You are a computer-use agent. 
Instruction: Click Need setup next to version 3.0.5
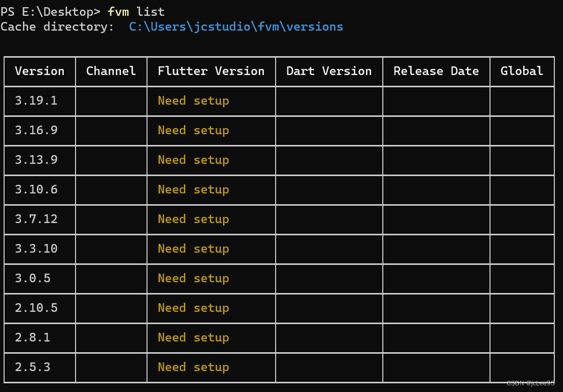(x=193, y=278)
